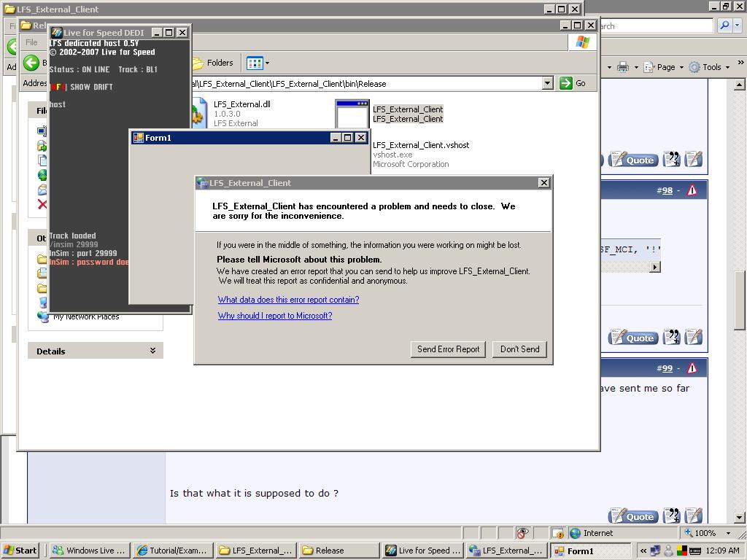Click the popup blocker status icon
The image size is (747, 560).
tap(558, 533)
